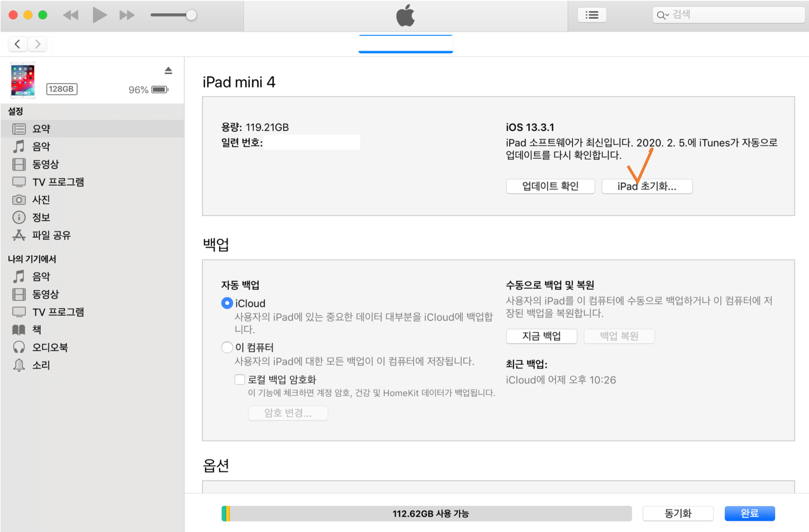Click the 최근 백업: label
The width and height of the screenshot is (809, 532).
pyautogui.click(x=527, y=364)
